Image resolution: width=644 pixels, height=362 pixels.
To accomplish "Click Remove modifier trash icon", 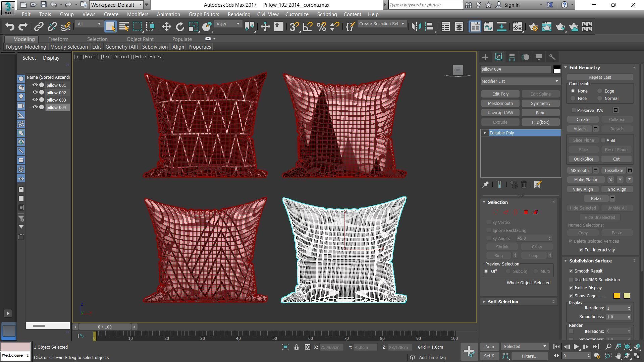I will tap(524, 185).
